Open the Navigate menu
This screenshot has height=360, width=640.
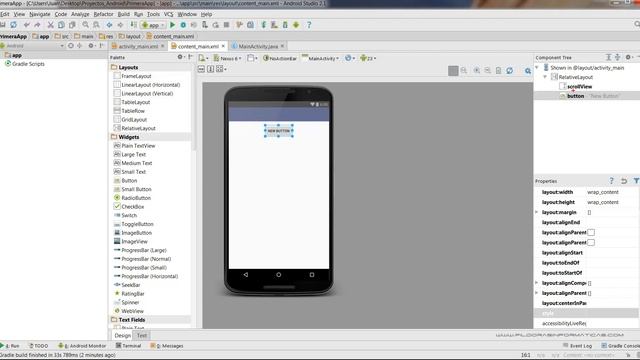click(x=40, y=14)
